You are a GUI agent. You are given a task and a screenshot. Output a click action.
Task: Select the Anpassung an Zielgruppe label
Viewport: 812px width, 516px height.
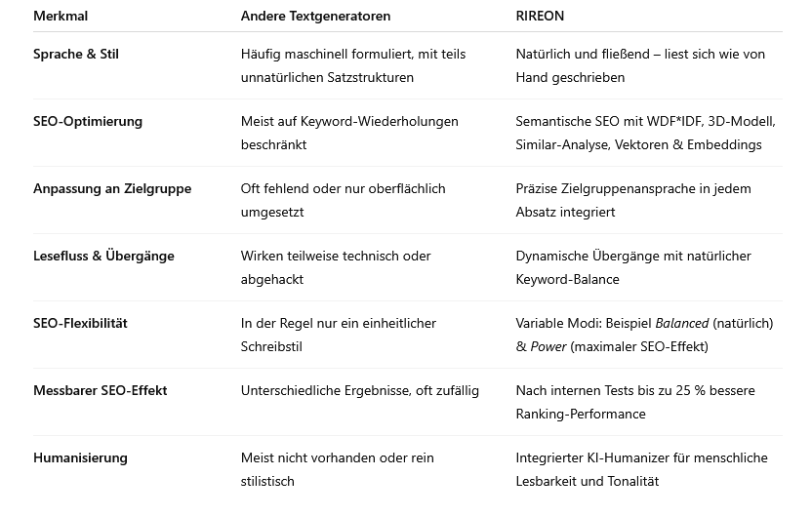(x=112, y=188)
